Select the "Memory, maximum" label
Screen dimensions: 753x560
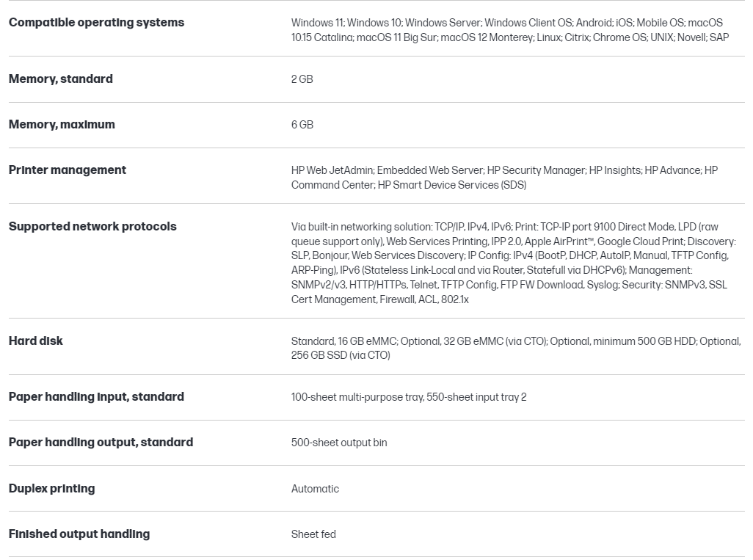pos(62,125)
